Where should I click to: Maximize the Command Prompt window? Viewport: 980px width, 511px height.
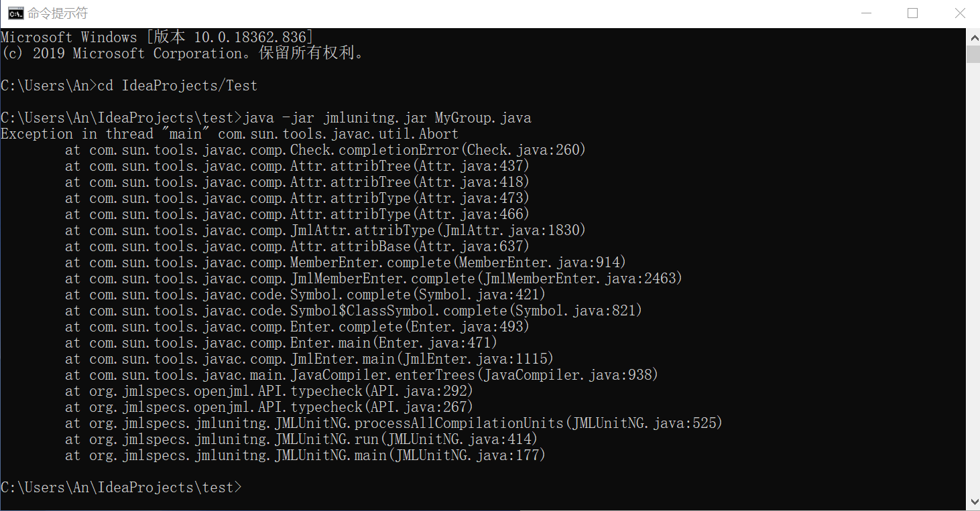pos(912,13)
